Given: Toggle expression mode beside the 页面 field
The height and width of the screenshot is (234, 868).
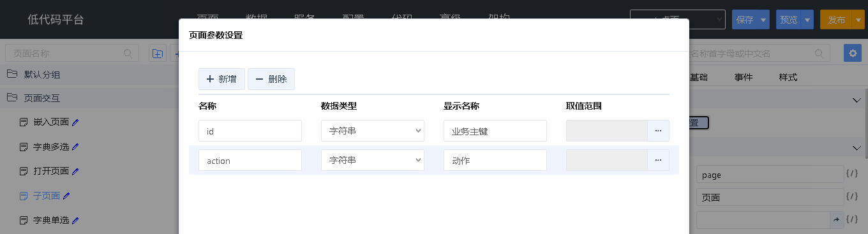Looking at the screenshot, I should coord(851,196).
